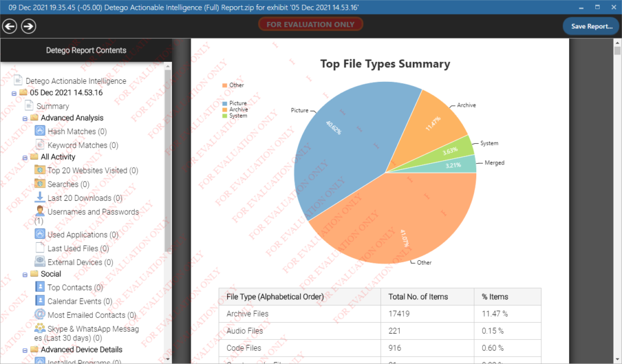622x364 pixels.
Task: Click the External Devices drive icon
Action: click(x=39, y=261)
